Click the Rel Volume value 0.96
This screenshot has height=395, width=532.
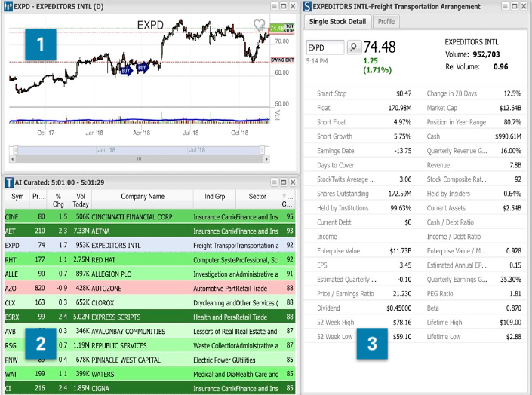click(x=501, y=66)
